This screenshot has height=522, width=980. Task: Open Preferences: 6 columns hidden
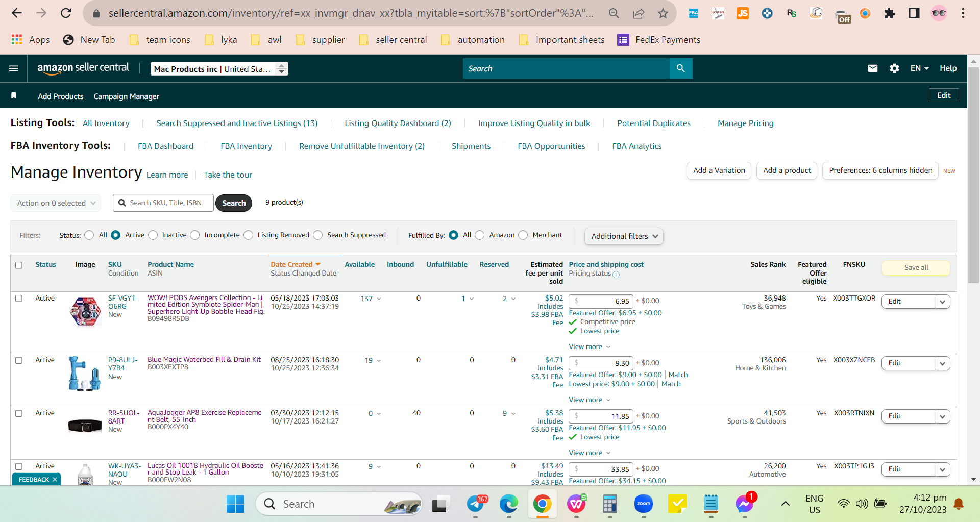(x=880, y=170)
